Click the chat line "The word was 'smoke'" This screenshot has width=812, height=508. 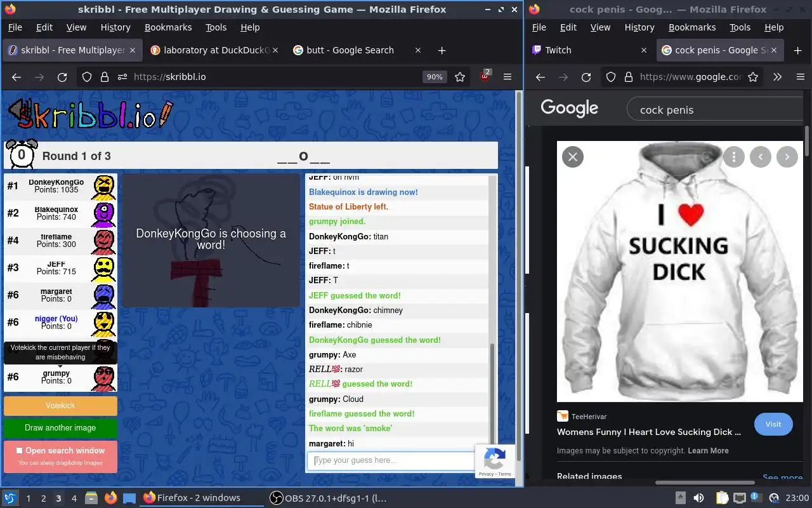click(350, 429)
